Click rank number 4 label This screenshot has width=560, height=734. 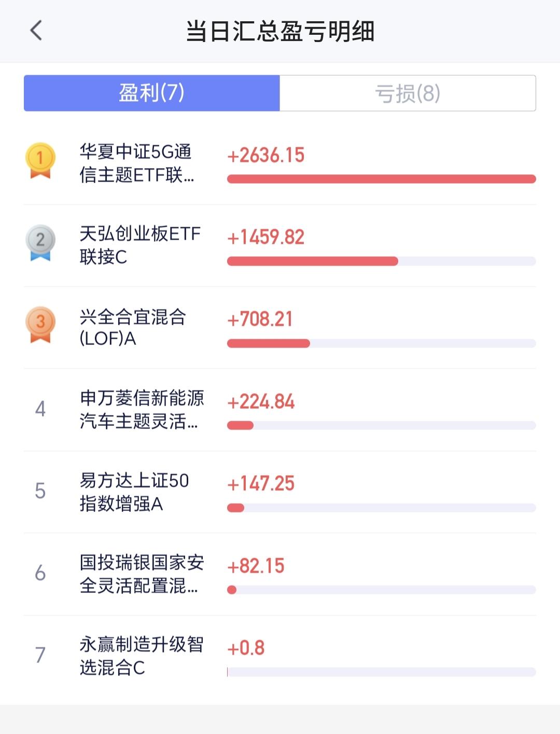(x=40, y=409)
